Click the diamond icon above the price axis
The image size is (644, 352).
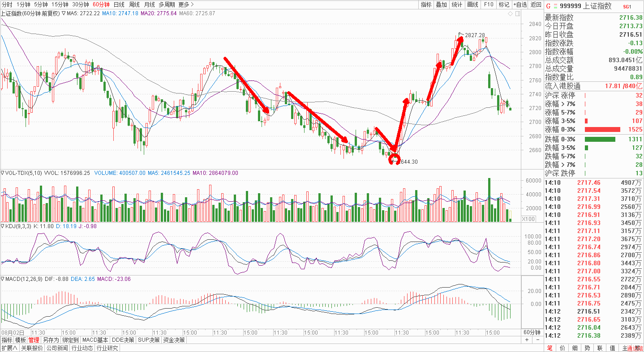pyautogui.click(x=510, y=14)
